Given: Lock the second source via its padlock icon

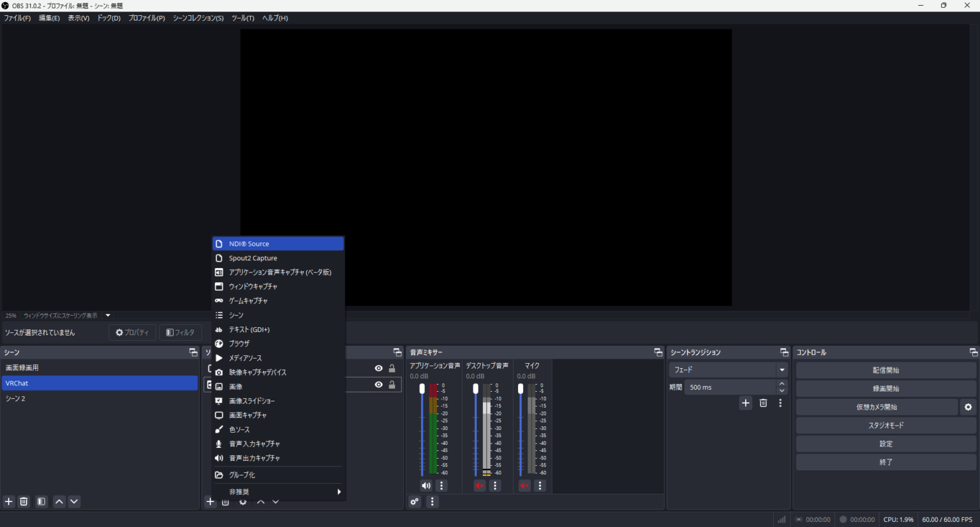Looking at the screenshot, I should [392, 384].
